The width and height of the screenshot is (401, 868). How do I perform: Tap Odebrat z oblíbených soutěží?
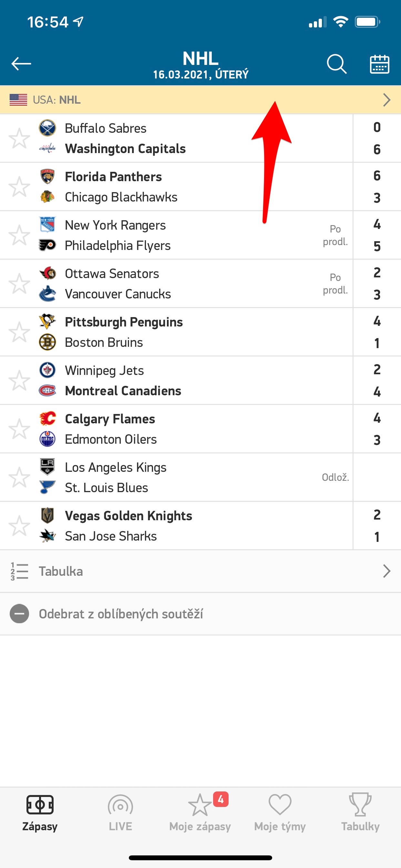pyautogui.click(x=121, y=614)
